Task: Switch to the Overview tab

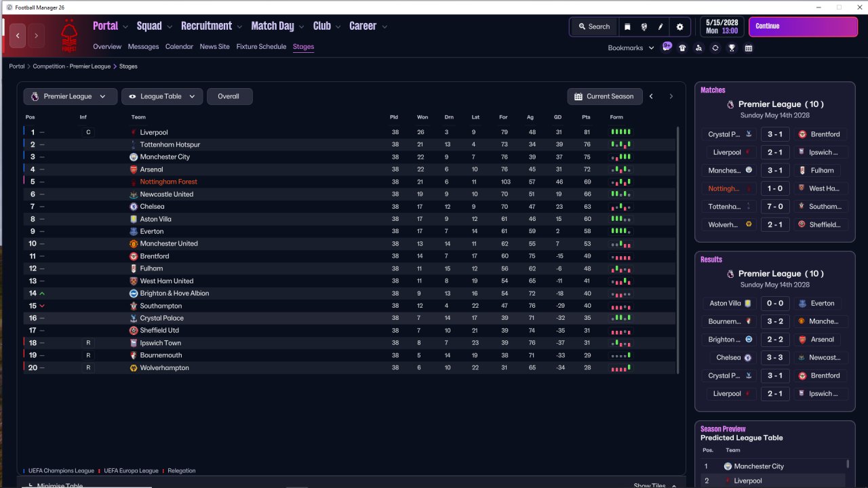Action: pyautogui.click(x=107, y=47)
